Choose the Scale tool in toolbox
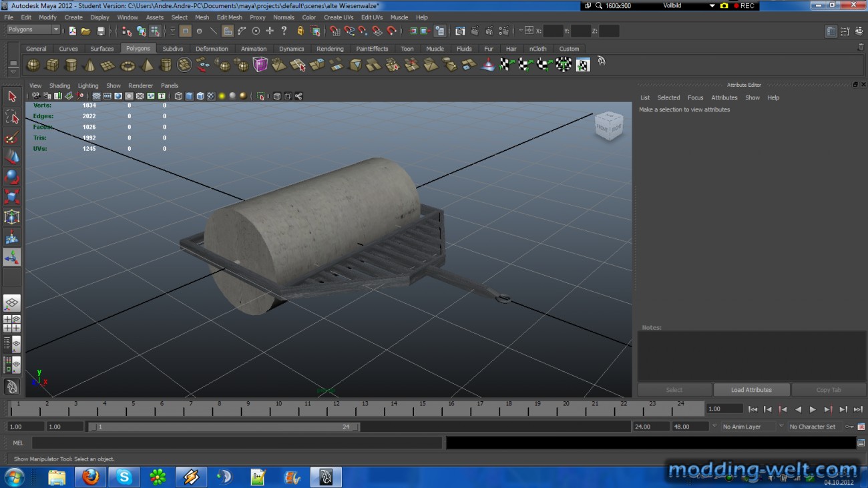 click(11, 197)
